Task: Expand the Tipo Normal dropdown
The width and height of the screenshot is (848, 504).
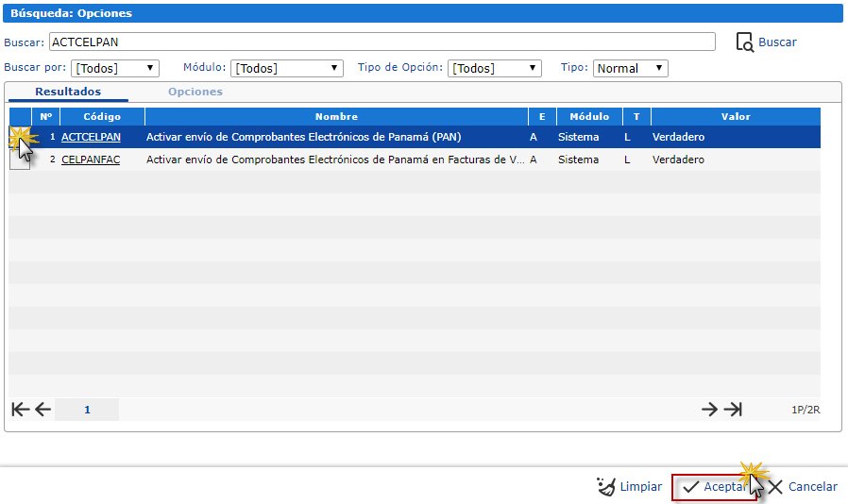Action: (x=631, y=68)
